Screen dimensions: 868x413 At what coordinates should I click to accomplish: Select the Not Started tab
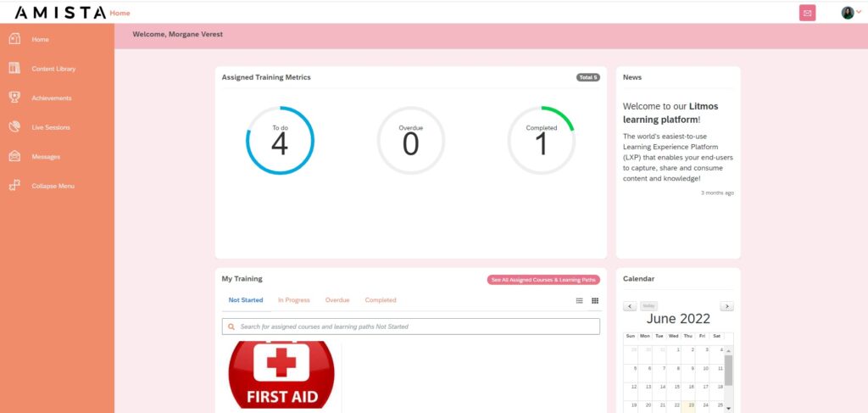coord(246,300)
